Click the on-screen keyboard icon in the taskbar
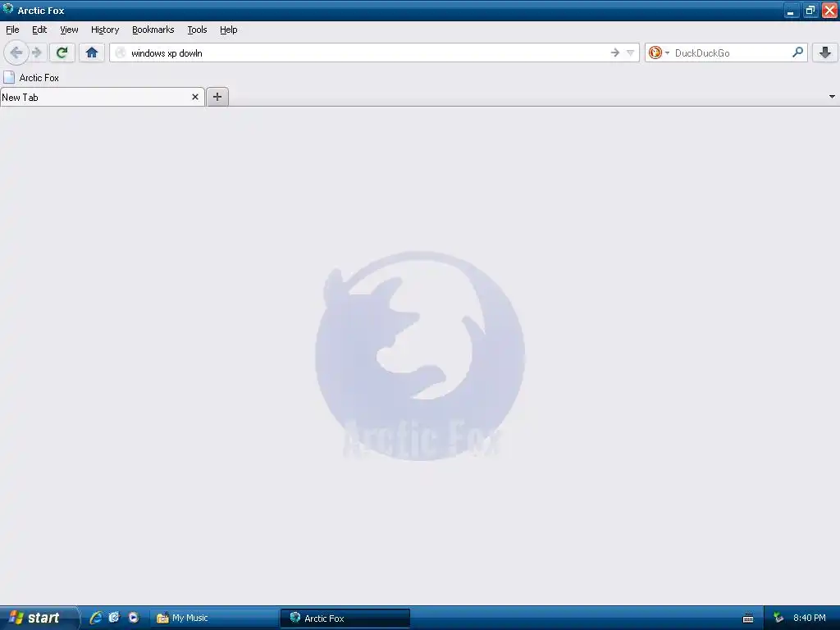 click(748, 619)
